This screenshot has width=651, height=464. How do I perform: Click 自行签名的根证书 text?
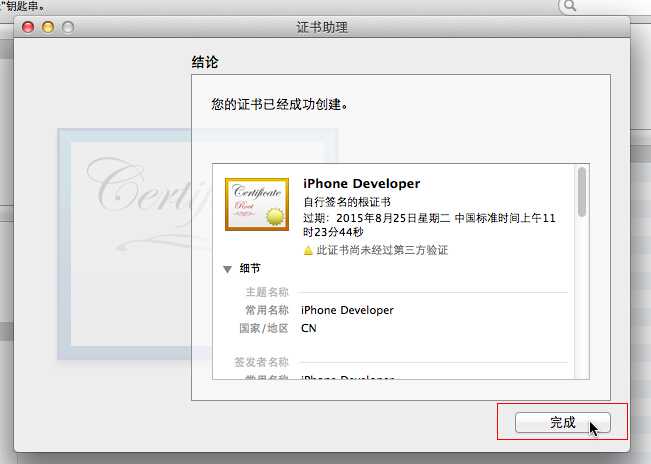[347, 202]
